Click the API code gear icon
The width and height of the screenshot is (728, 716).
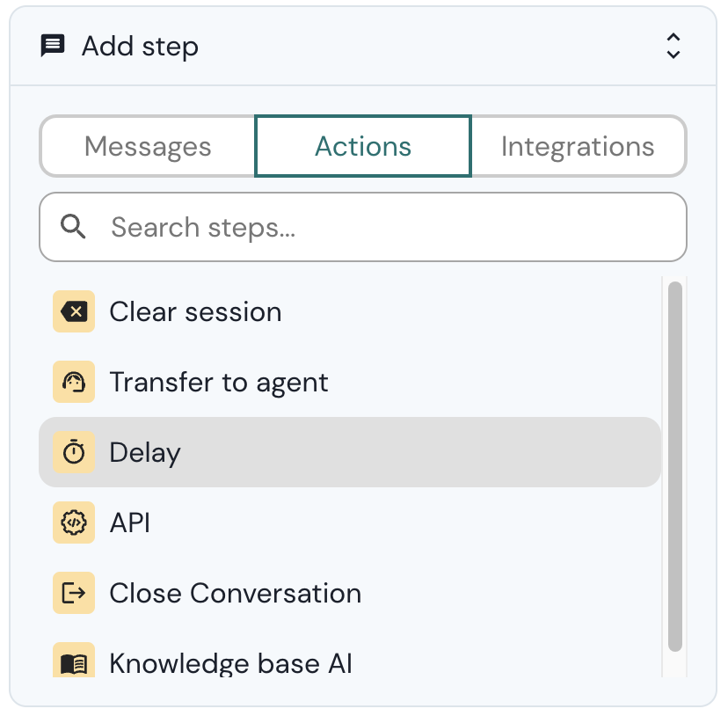click(74, 522)
